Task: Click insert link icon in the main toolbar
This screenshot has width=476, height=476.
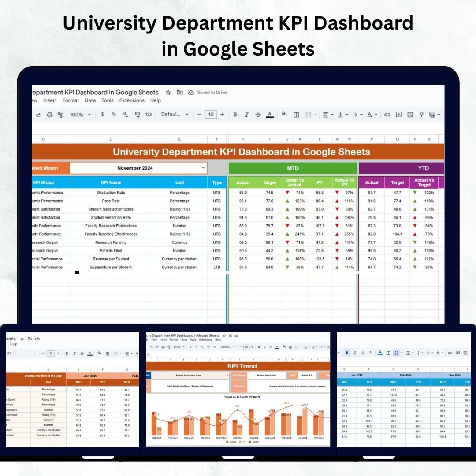Action: point(387,115)
